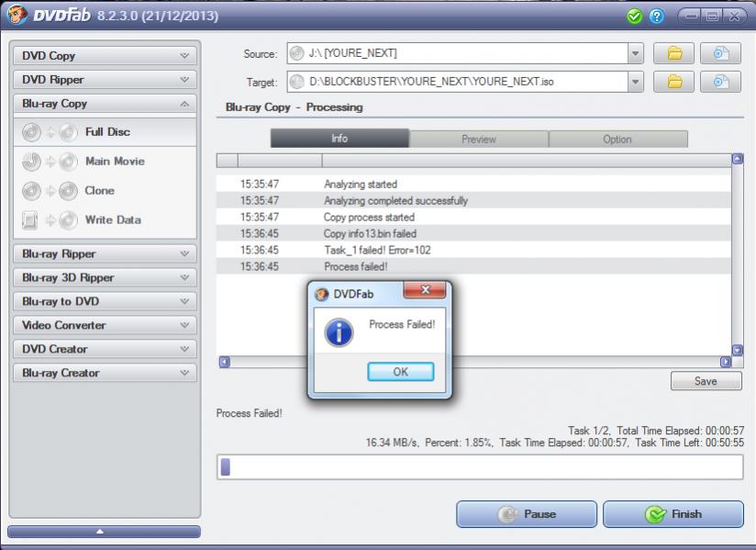Expand the Video Converter section
Screen dimensions: 756x550
(x=105, y=325)
